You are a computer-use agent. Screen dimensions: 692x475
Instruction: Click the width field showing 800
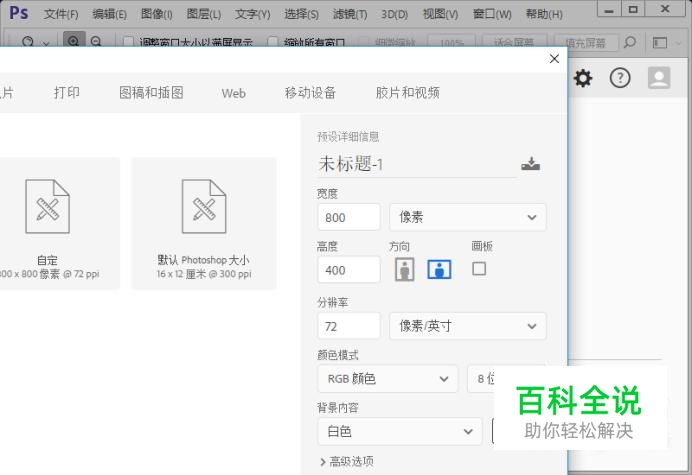point(349,217)
